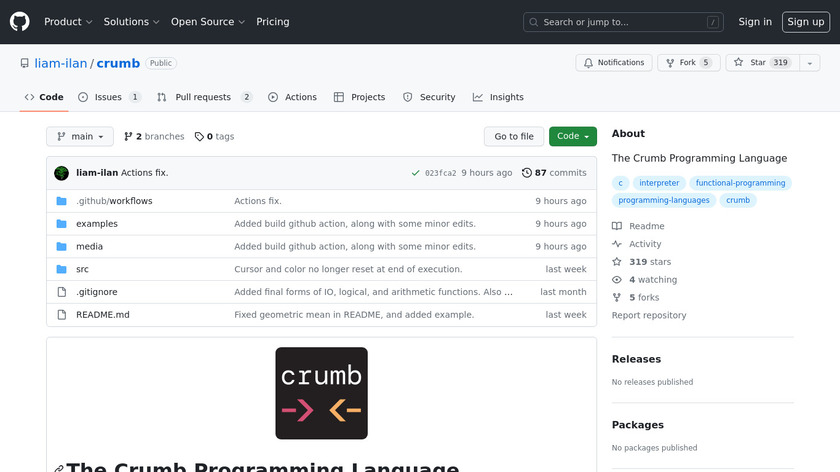Click the GitHub logo icon
The height and width of the screenshot is (472, 840).
pyautogui.click(x=20, y=21)
